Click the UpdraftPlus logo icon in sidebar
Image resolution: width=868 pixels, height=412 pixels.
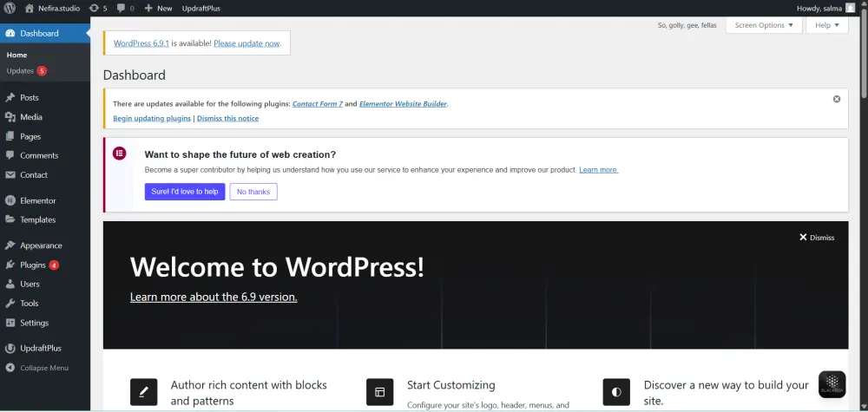[10, 349]
